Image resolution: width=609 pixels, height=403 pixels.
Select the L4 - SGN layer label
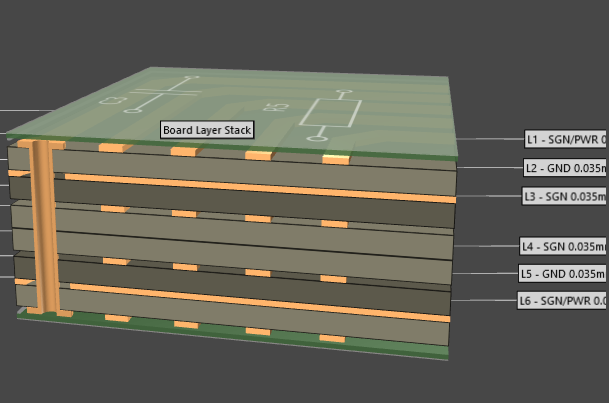point(563,245)
